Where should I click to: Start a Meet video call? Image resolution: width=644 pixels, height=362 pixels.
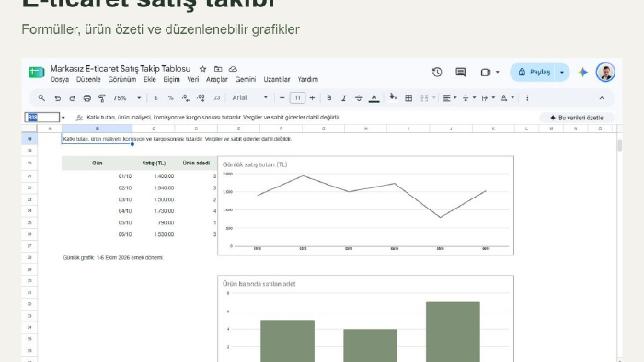(486, 73)
